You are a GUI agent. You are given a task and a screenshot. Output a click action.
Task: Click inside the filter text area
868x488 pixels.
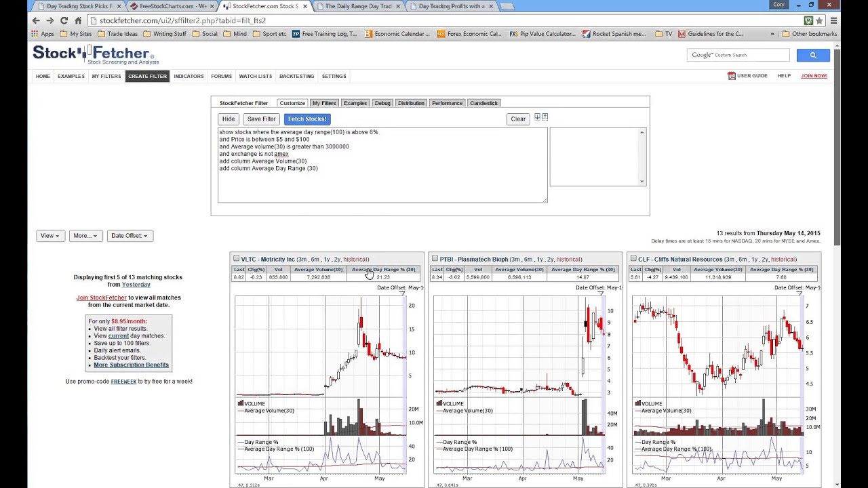click(x=382, y=165)
